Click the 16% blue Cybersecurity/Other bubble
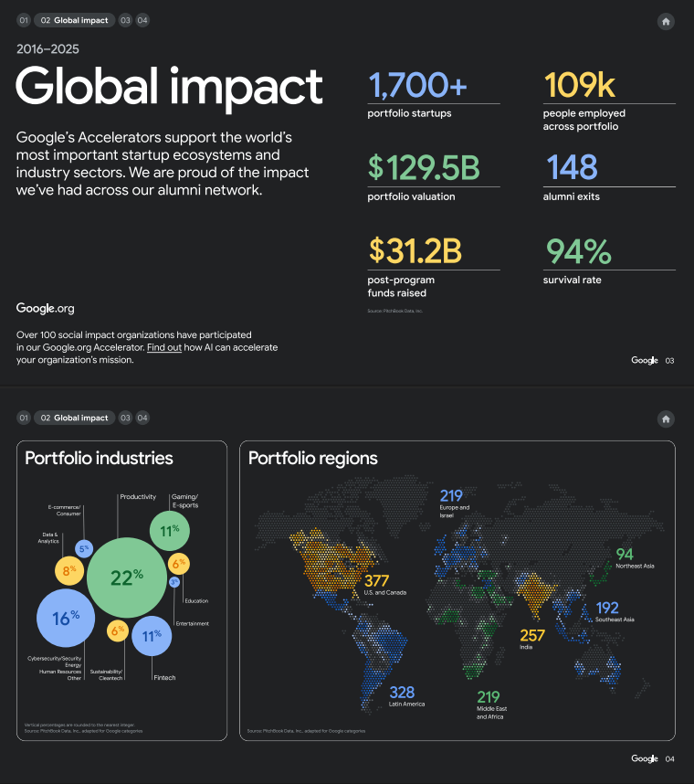This screenshot has width=694, height=784. point(66,618)
